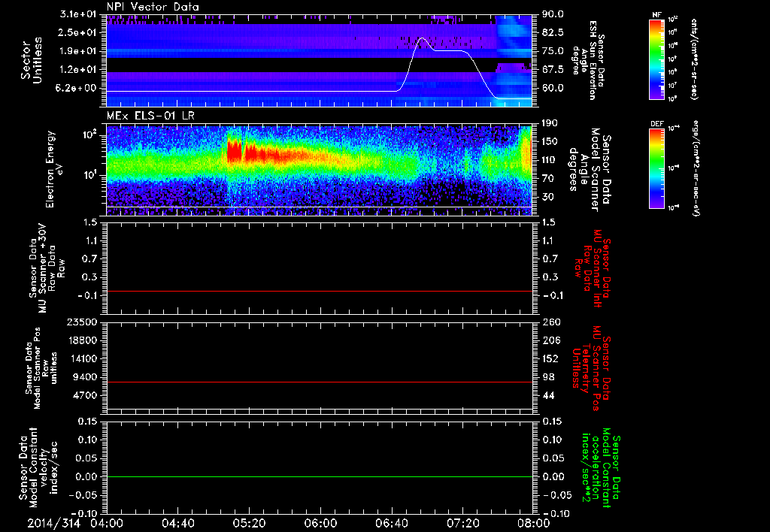
Task: Click the '82.5' sun elevation tick label
Action: [553, 32]
